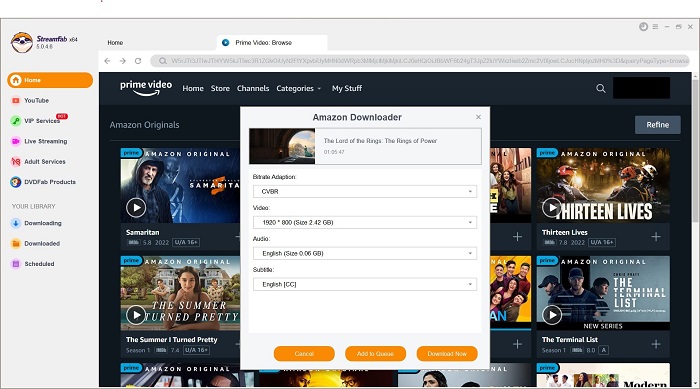
Task: Play Thirteen Lives with its play icon
Action: 552,208
